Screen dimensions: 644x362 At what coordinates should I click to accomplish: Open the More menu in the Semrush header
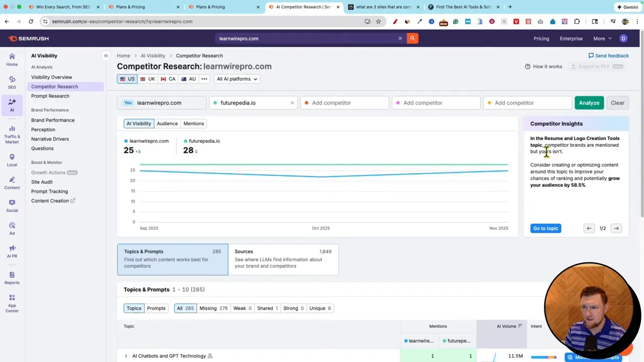(x=602, y=38)
